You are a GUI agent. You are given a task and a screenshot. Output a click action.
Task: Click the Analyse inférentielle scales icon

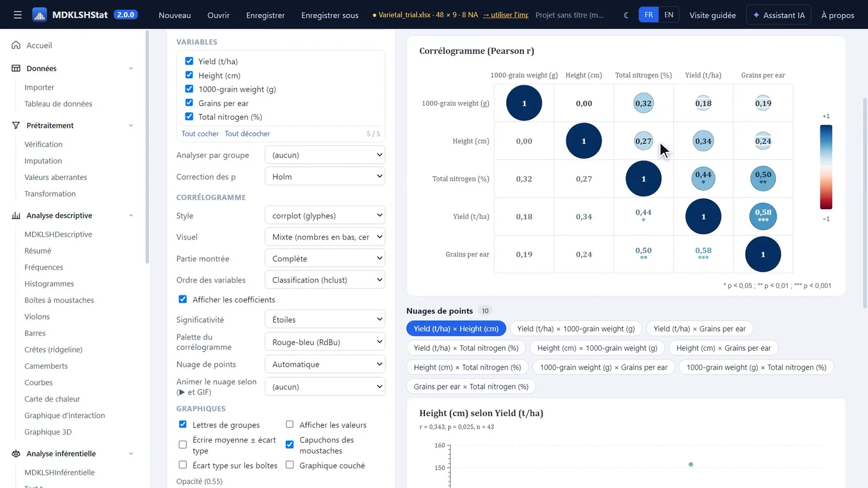(16, 453)
